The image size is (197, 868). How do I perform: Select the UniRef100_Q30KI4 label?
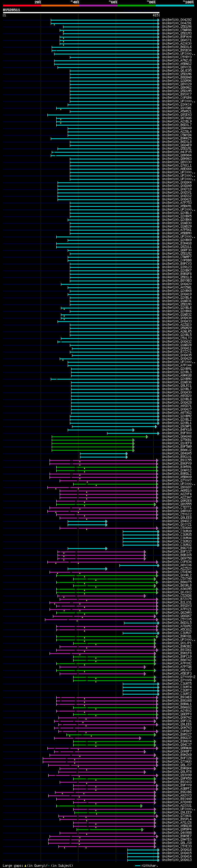(x=177, y=104)
